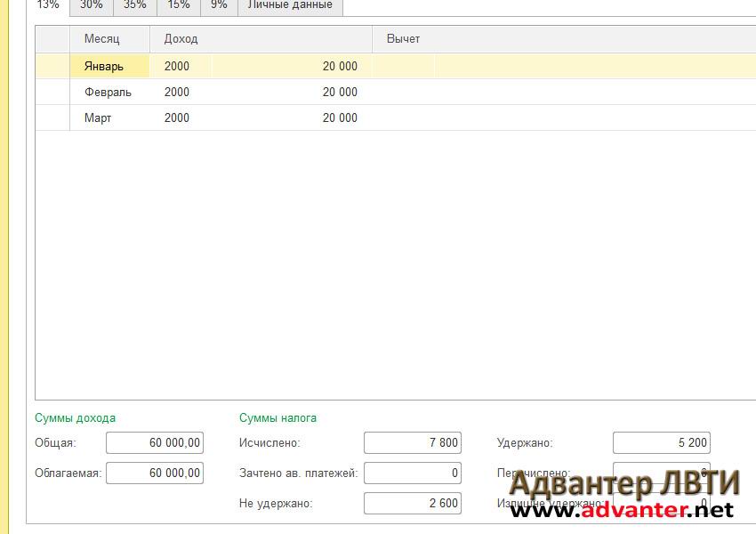756x534 pixels.
Task: Open the Личные данные tab
Action: (x=290, y=6)
